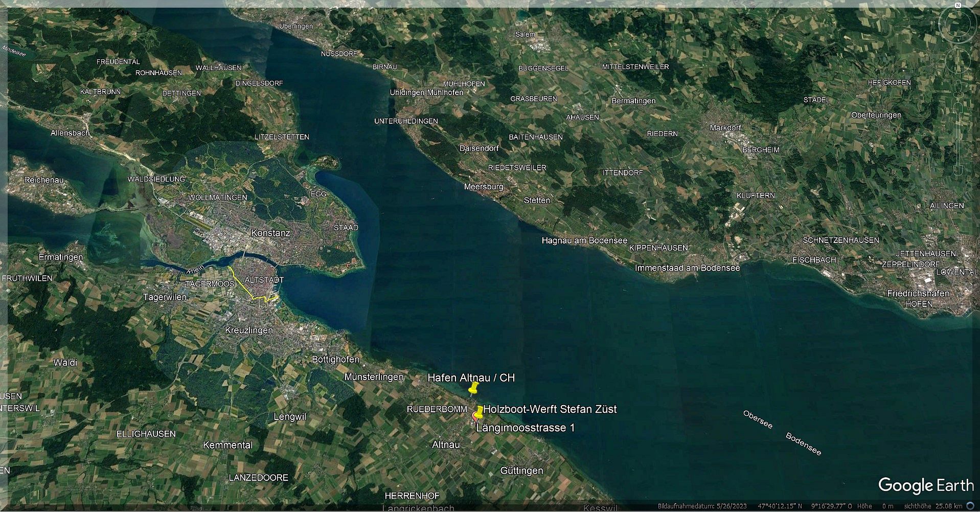Open Holzboot-Werft Stefan Züst placemark label
This screenshot has height=512, width=980.
click(550, 409)
